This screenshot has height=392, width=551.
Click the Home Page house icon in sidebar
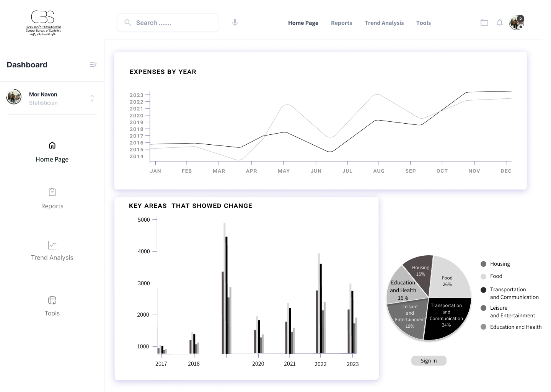click(52, 145)
